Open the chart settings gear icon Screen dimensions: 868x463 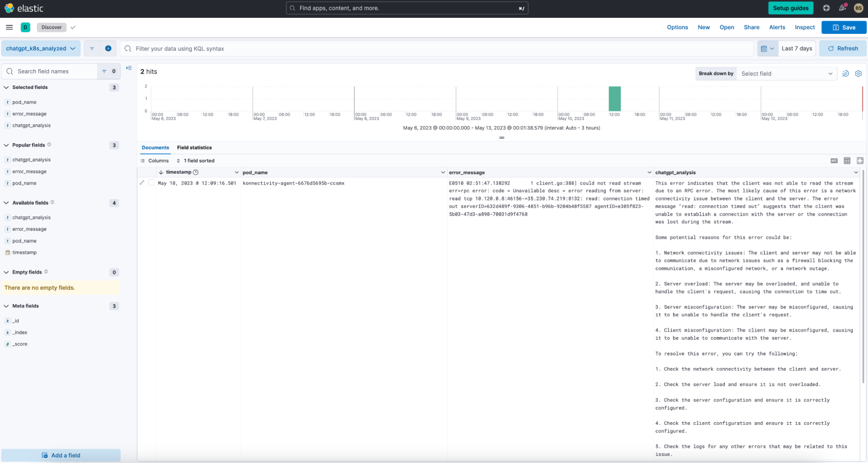click(858, 74)
